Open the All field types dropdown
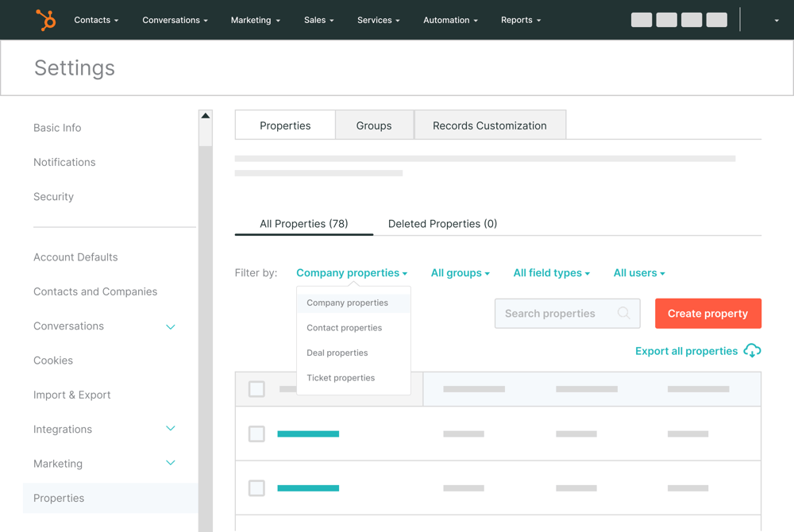This screenshot has height=532, width=794. (x=551, y=272)
